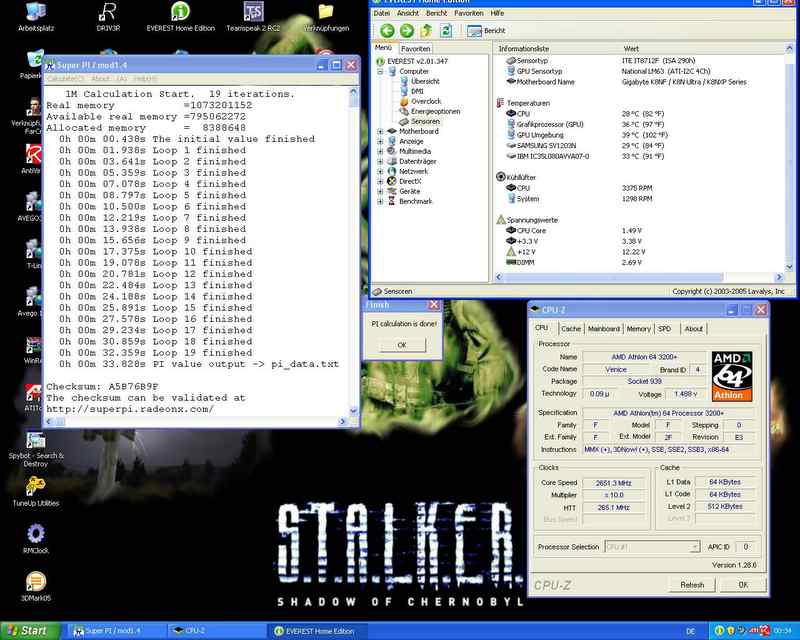This screenshot has width=800, height=640.
Task: Switch to About tab in CPU-Z
Action: pyautogui.click(x=693, y=329)
